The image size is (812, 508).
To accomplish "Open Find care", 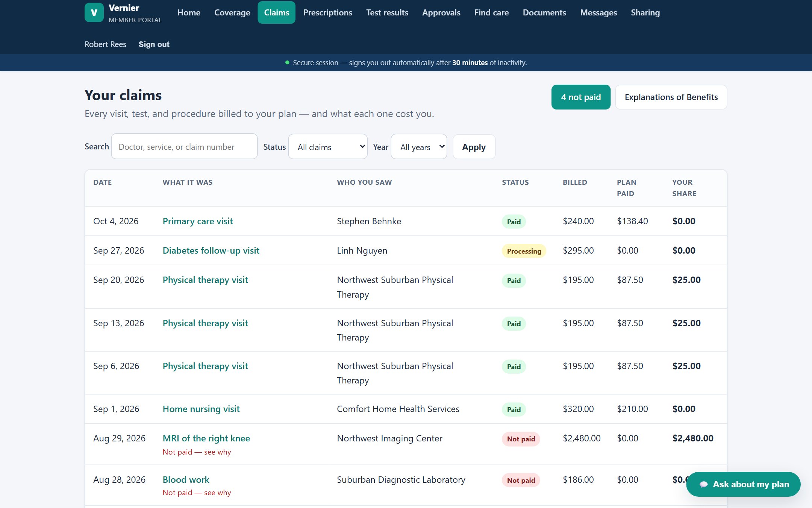I will 492,12.
